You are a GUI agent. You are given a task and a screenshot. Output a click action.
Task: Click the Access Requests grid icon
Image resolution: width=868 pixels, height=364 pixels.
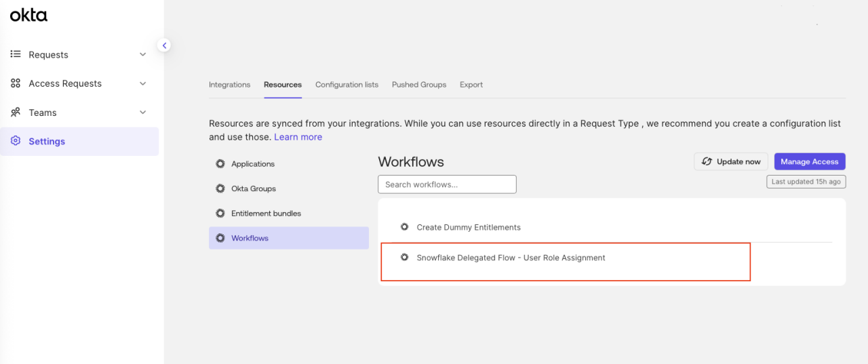16,83
